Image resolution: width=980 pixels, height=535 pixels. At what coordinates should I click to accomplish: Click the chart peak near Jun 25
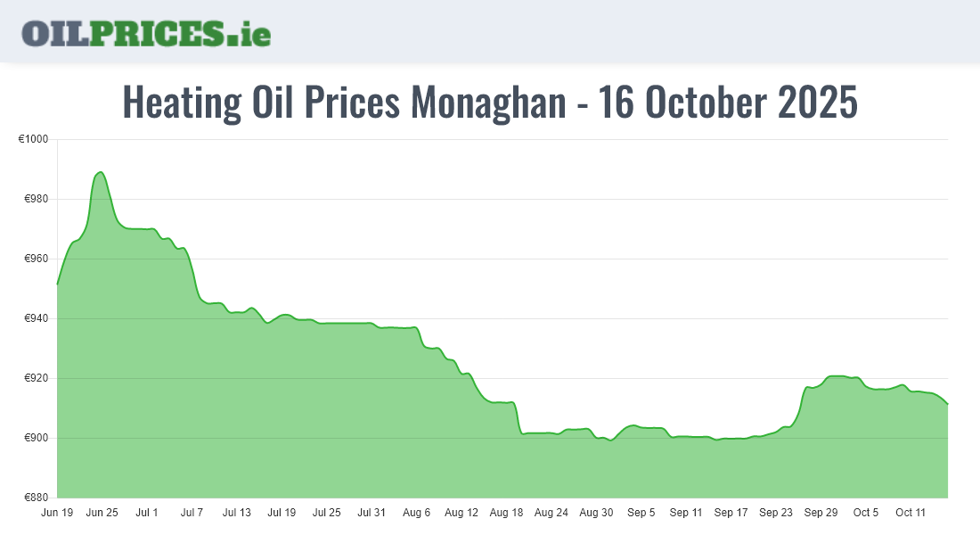[101, 172]
